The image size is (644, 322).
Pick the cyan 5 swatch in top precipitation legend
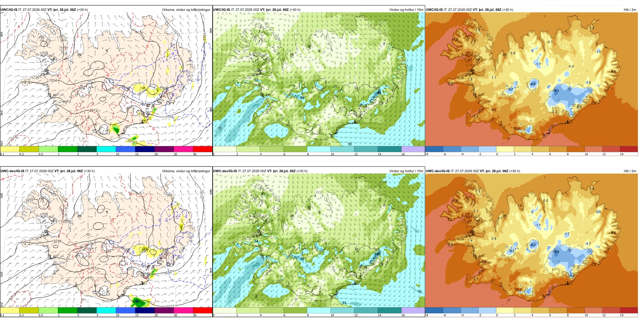coord(106,149)
